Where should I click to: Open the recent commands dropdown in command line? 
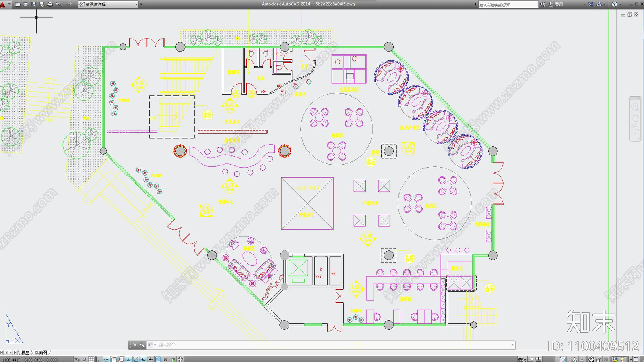[152, 345]
